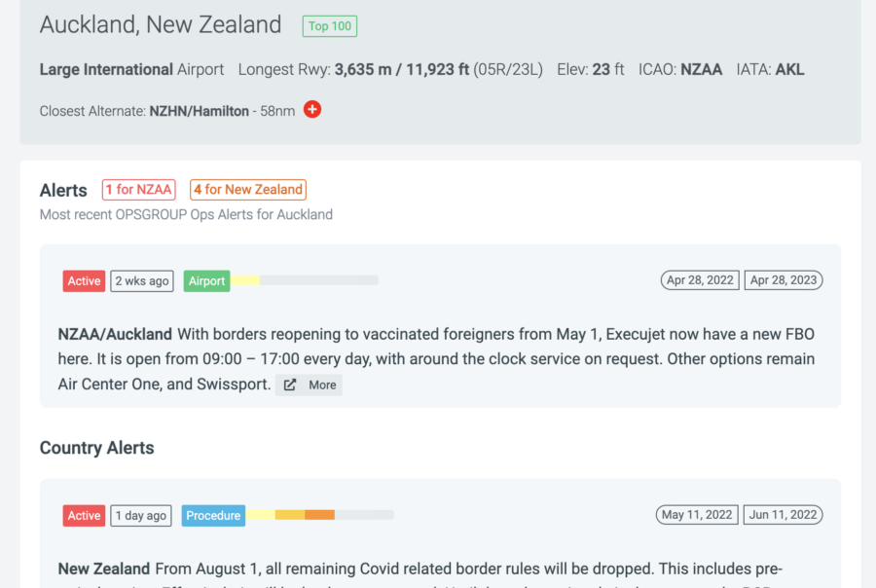Select the Alerts section heading
876x588 pixels.
(63, 191)
